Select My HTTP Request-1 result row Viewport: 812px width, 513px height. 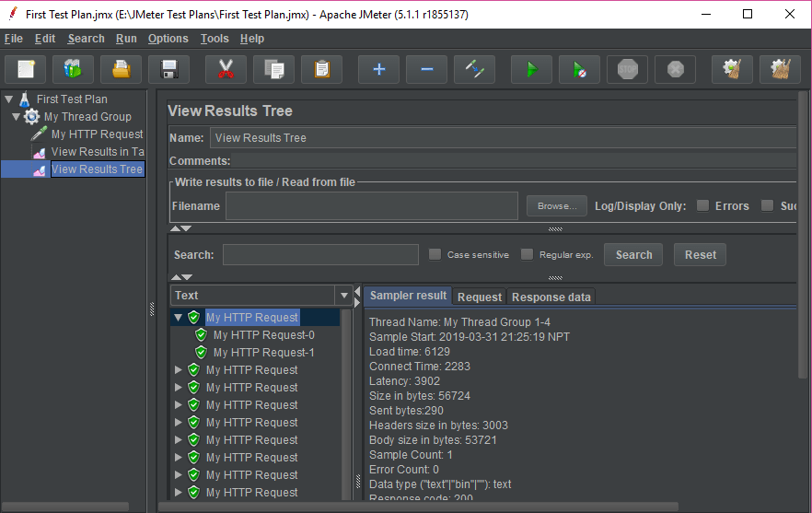point(263,353)
